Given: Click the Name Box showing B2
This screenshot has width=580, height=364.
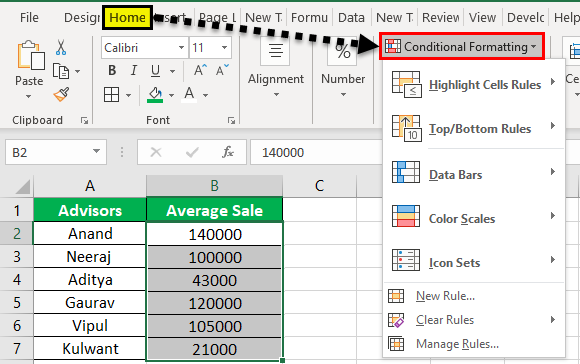Looking at the screenshot, I should pyautogui.click(x=56, y=152).
